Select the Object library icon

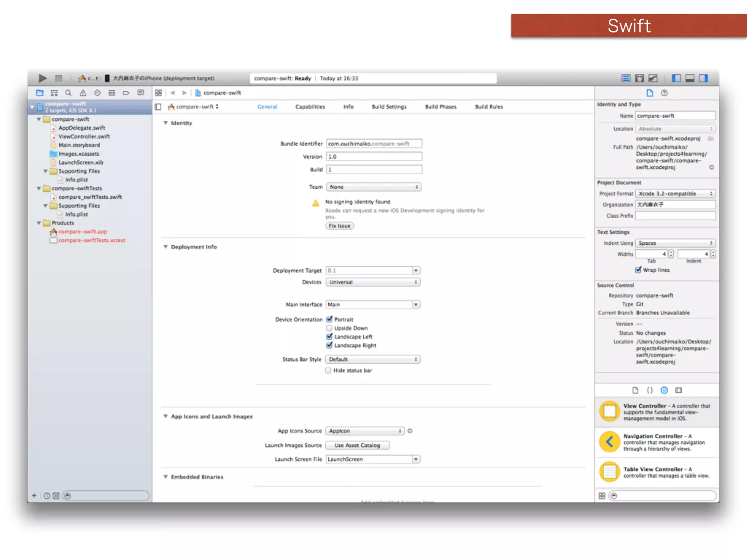click(x=664, y=390)
